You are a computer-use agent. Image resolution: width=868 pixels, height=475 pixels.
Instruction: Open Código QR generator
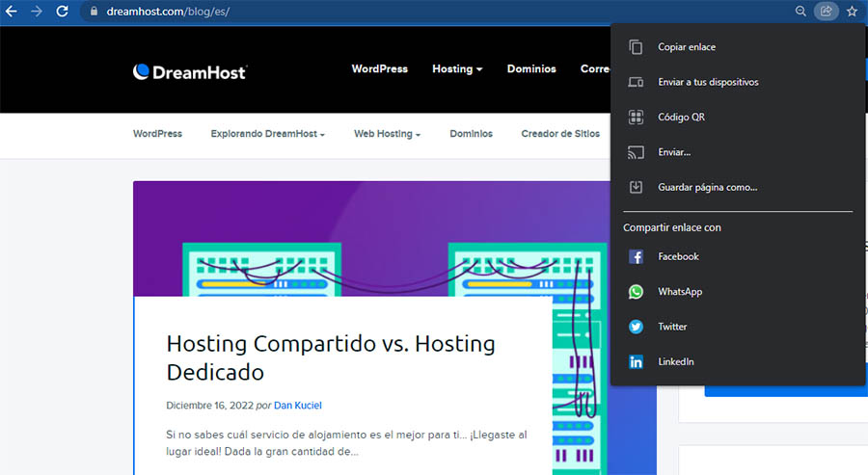[x=681, y=118]
